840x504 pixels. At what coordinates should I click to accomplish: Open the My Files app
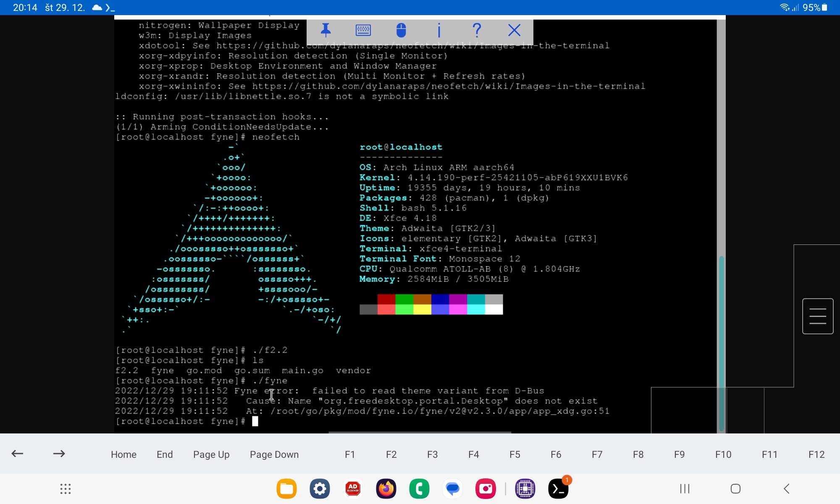pyautogui.click(x=286, y=488)
